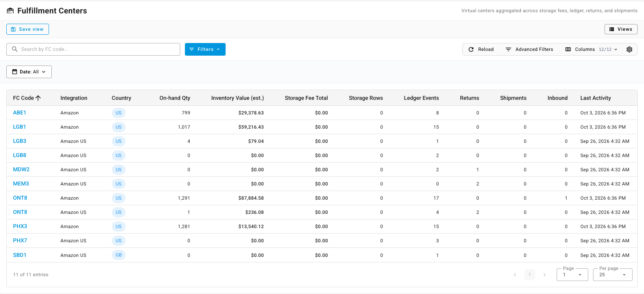Screen dimensions: 644x294
Task: Click the table settings gear icon
Action: pyautogui.click(x=629, y=49)
